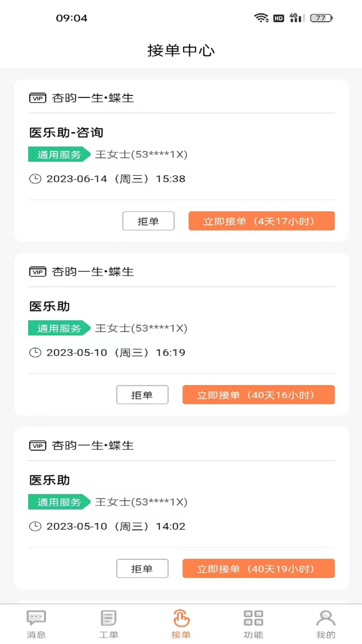The width and height of the screenshot is (362, 644).
Task: Tap the 接单中心 page title
Action: 181,51
